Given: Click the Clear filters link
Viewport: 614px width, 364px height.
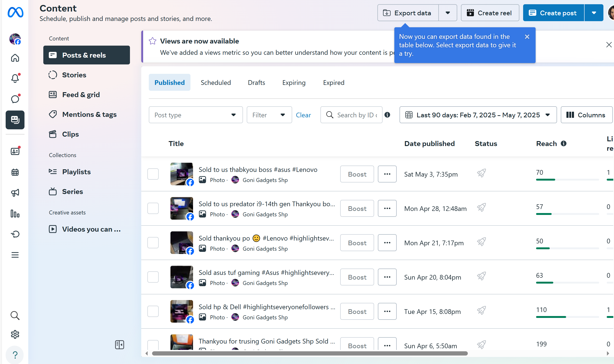Looking at the screenshot, I should tap(303, 115).
